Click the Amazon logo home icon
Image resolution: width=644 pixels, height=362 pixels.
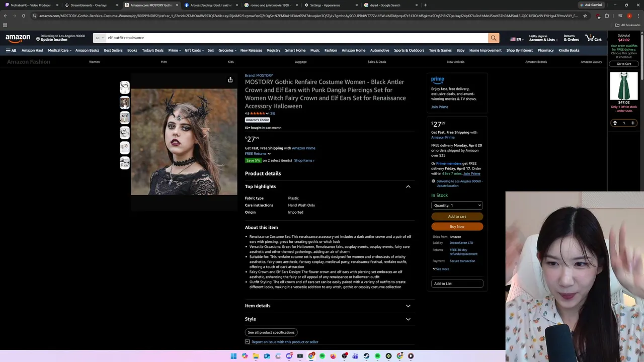tap(18, 38)
